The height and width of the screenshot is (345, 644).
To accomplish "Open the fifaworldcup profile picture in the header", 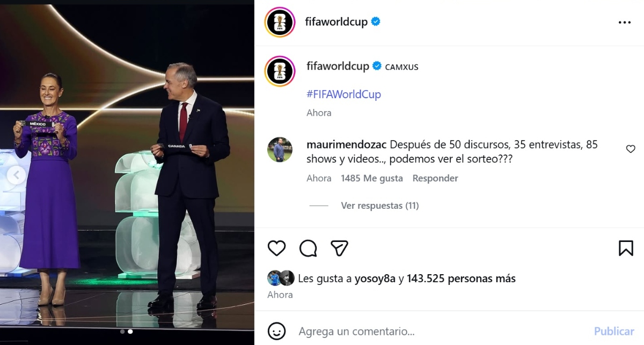I will (x=280, y=23).
